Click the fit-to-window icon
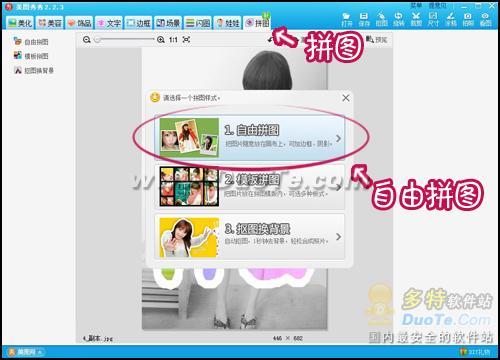500x360 pixels. [186, 40]
